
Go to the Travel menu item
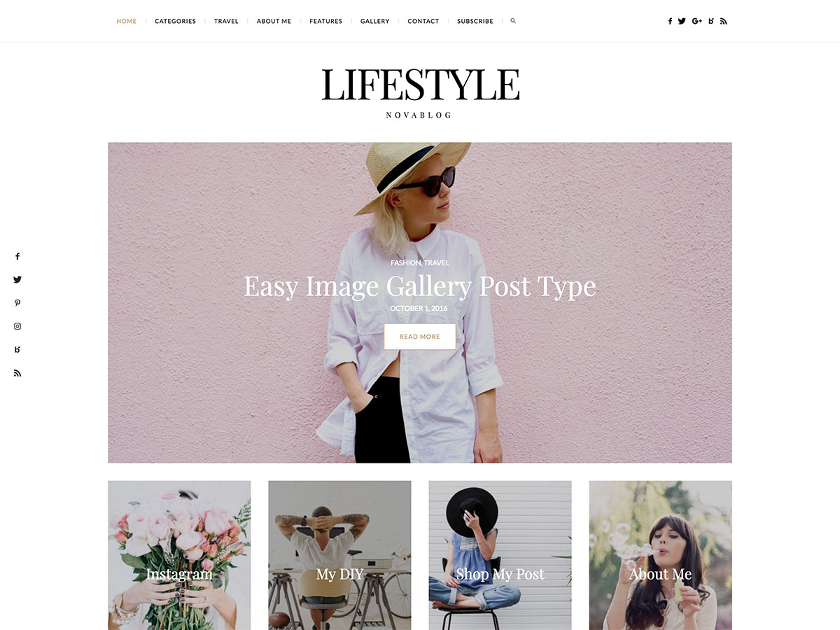(x=226, y=21)
